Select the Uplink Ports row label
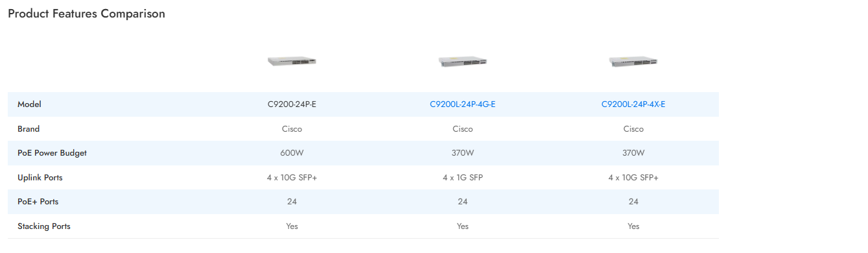The height and width of the screenshot is (253, 868). coord(40,178)
